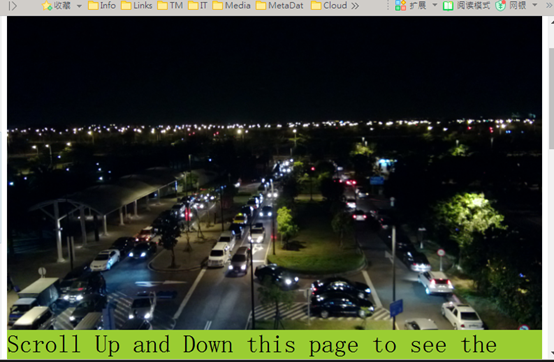The image size is (554, 362).
Task: Open the dropdown arrow beside 扩展
Action: (435, 5)
